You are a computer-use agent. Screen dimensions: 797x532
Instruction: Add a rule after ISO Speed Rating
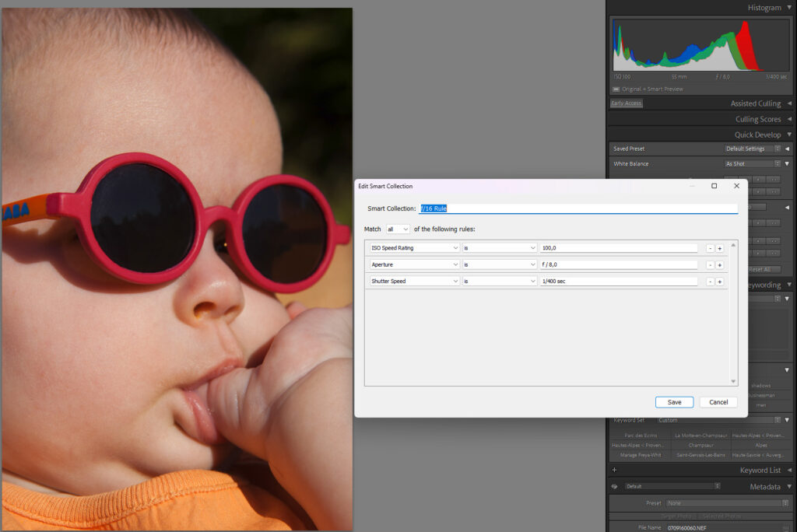(x=720, y=248)
